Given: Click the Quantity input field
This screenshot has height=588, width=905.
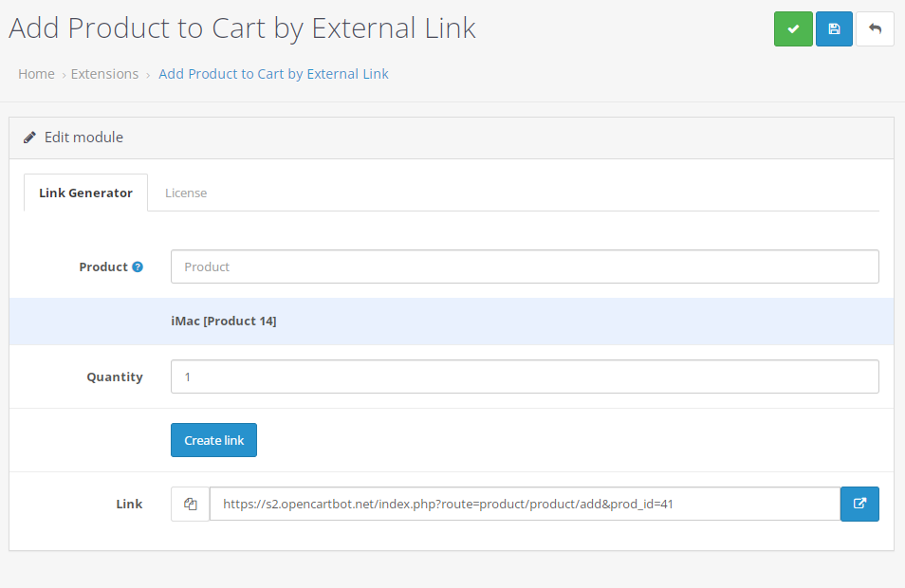Looking at the screenshot, I should (x=525, y=377).
